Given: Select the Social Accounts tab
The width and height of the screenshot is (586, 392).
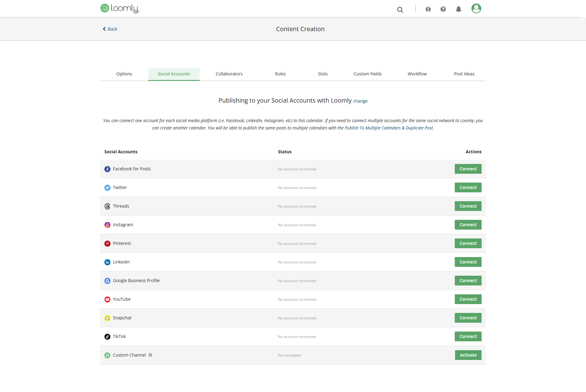Looking at the screenshot, I should point(174,74).
